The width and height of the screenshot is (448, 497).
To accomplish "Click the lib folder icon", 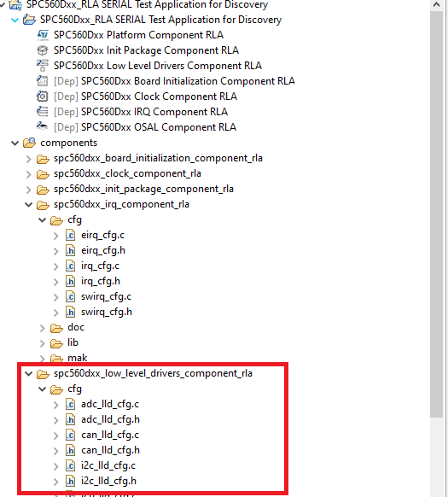I will pyautogui.click(x=56, y=343).
